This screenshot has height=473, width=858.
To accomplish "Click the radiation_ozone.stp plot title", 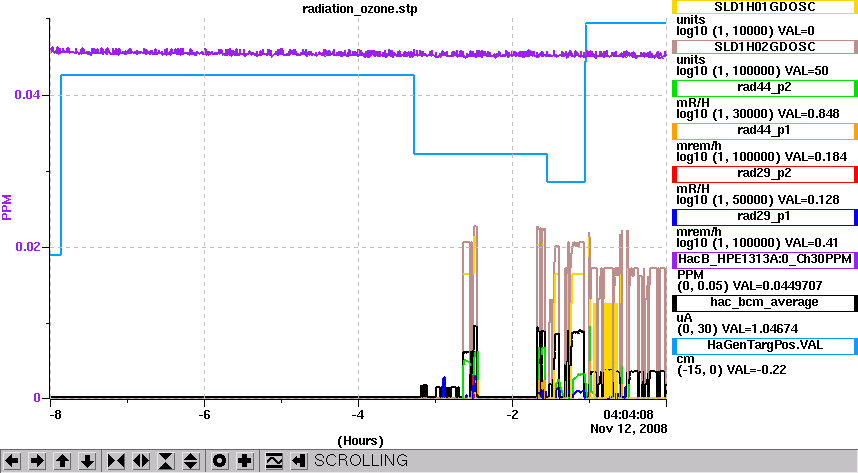I will pyautogui.click(x=360, y=9).
